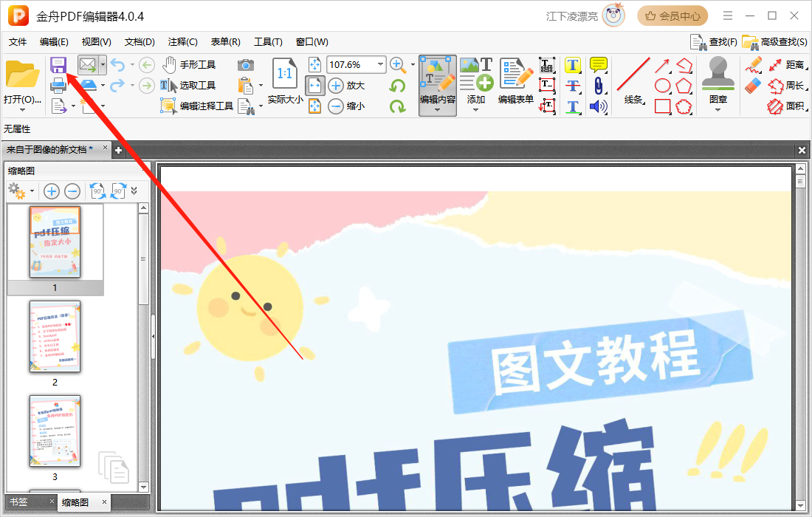Open the 文档(D) menu

139,41
